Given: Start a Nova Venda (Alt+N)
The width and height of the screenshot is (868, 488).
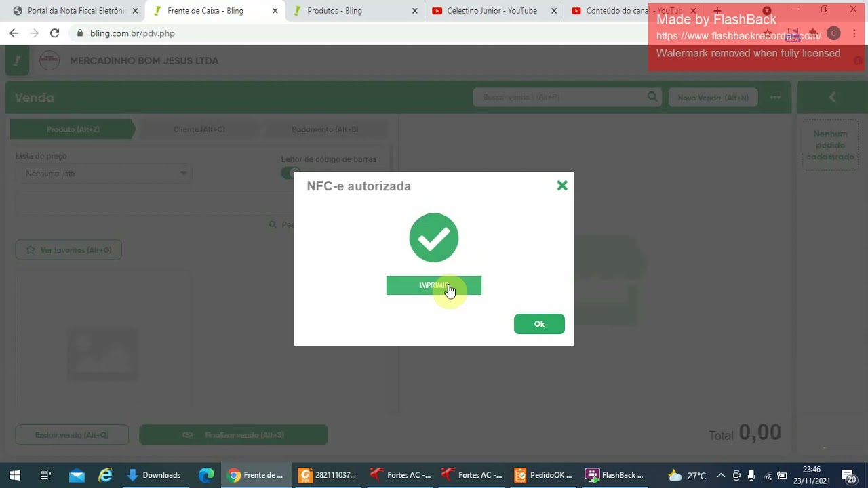Looking at the screenshot, I should click(x=713, y=98).
